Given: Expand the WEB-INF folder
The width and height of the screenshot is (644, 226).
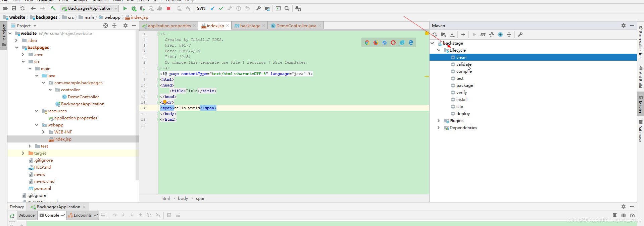Looking at the screenshot, I should [43, 132].
